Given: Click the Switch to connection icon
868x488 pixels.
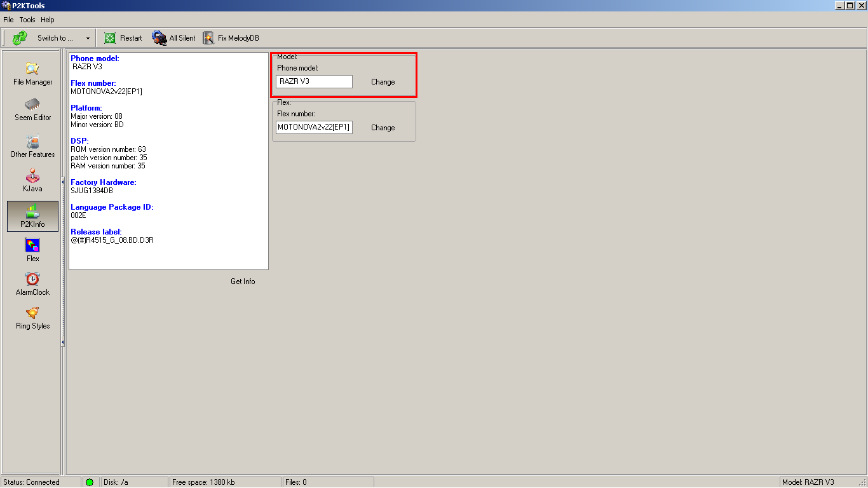Looking at the screenshot, I should click(x=20, y=38).
